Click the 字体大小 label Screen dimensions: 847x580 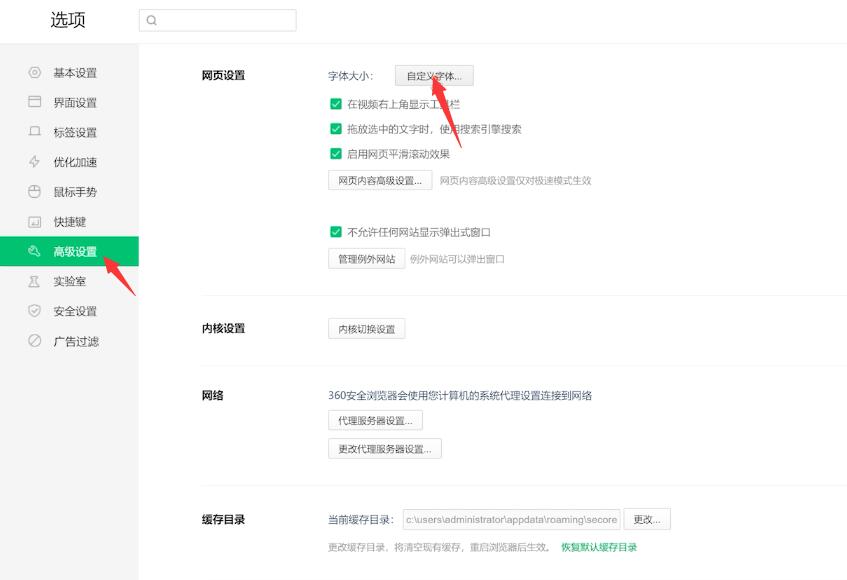350,76
